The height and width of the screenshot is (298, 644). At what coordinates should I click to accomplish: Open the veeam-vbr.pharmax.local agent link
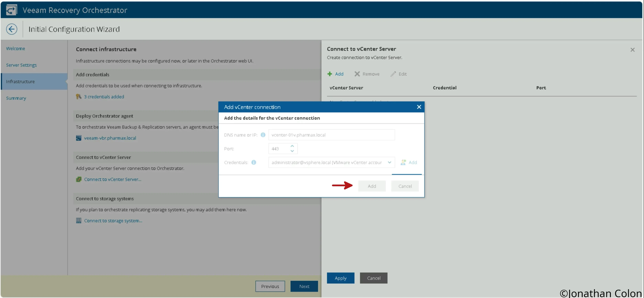tap(110, 138)
